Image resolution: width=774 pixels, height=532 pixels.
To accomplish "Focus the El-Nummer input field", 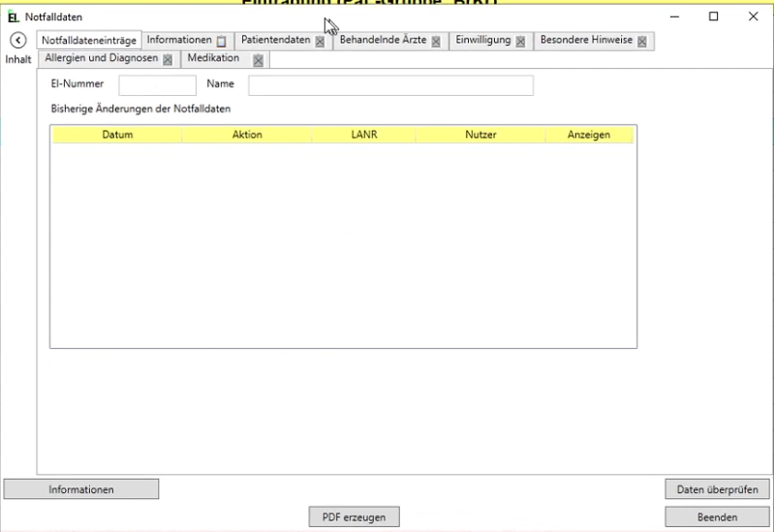I will pos(157,85).
